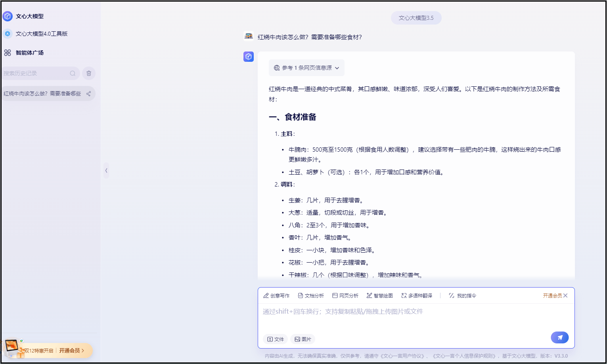Open 我的指令 in the input toolbar
The width and height of the screenshot is (607, 364).
[462, 295]
